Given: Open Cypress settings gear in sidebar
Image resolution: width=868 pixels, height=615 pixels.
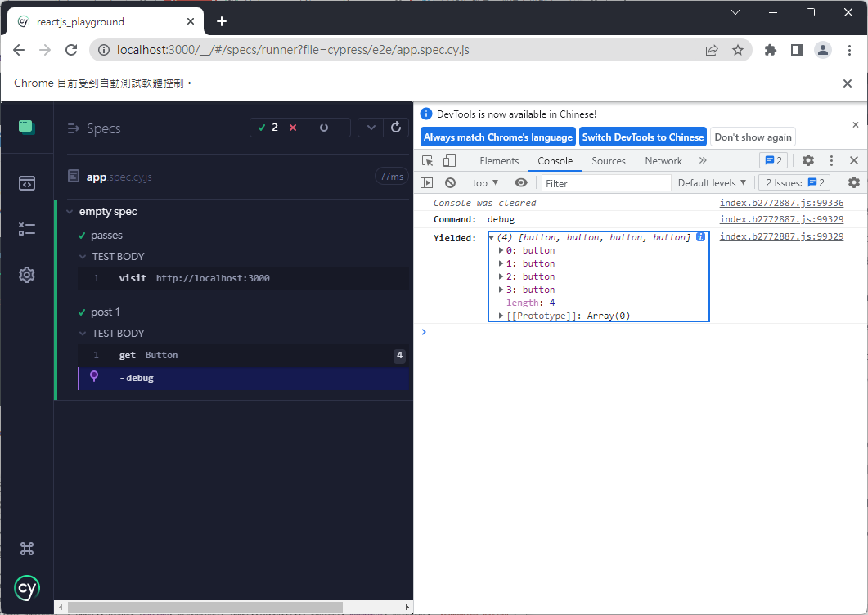Looking at the screenshot, I should 27,275.
